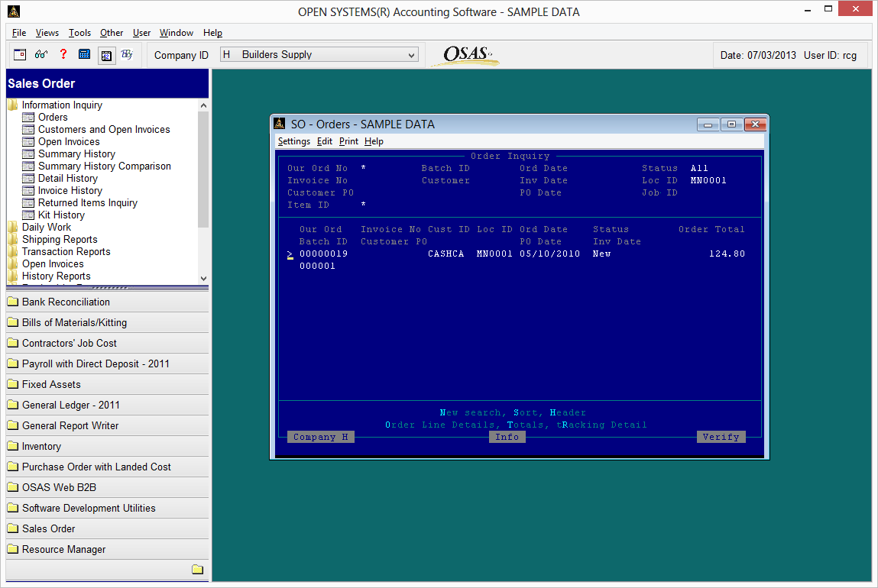Click the sidebar scroll up arrow
The height and width of the screenshot is (588, 878).
(203, 105)
